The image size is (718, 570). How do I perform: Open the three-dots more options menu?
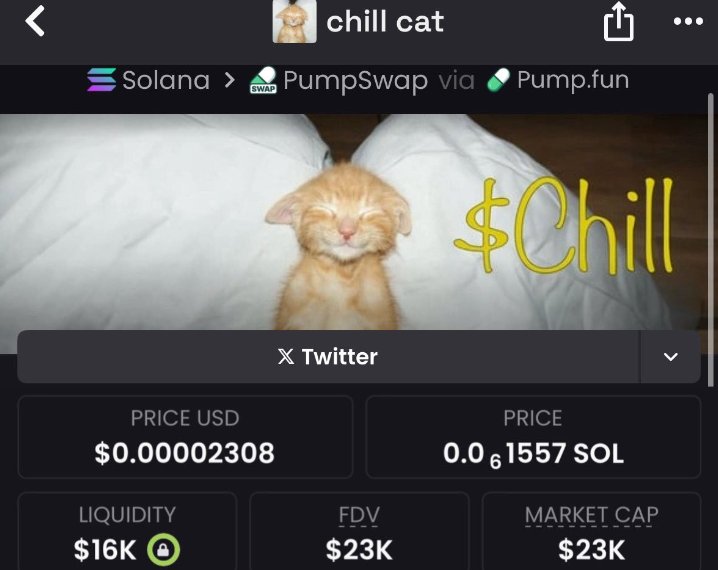point(688,21)
